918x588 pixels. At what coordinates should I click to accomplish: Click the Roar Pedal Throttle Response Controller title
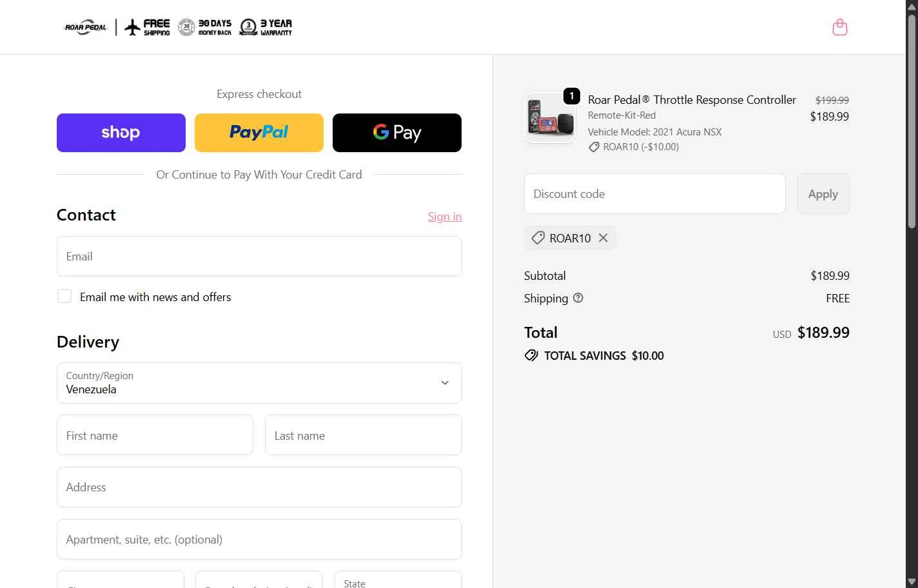coord(692,100)
